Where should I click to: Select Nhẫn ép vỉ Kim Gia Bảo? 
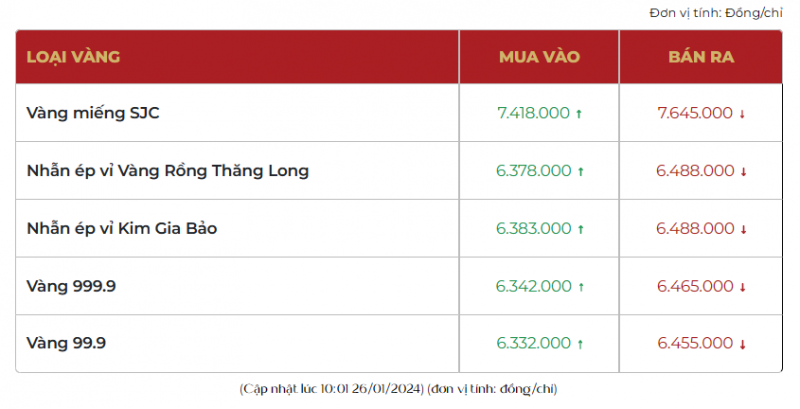tap(122, 229)
